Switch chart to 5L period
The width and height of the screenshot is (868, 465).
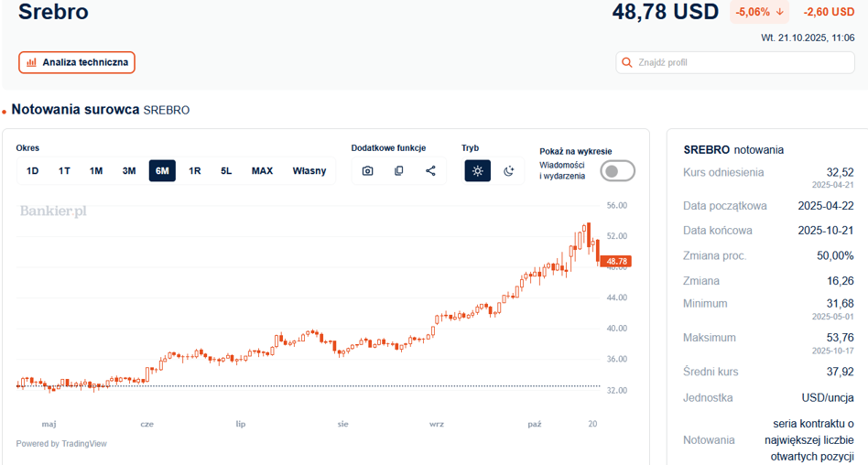[226, 171]
